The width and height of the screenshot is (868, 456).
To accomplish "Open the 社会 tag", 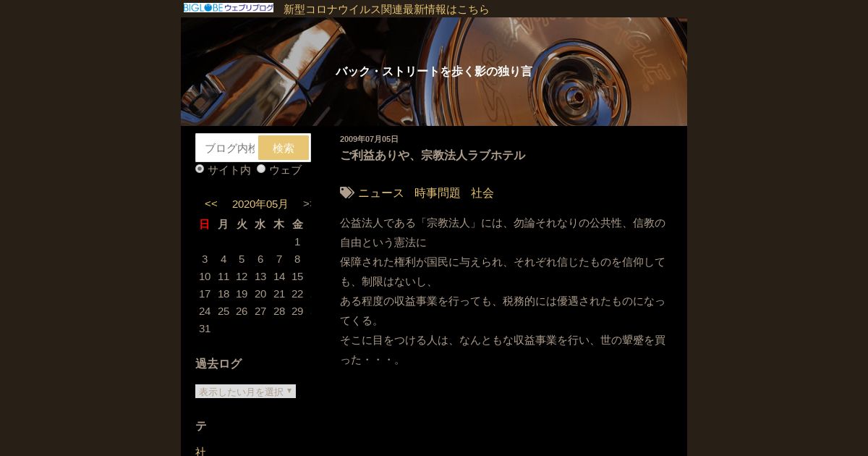I will (482, 193).
